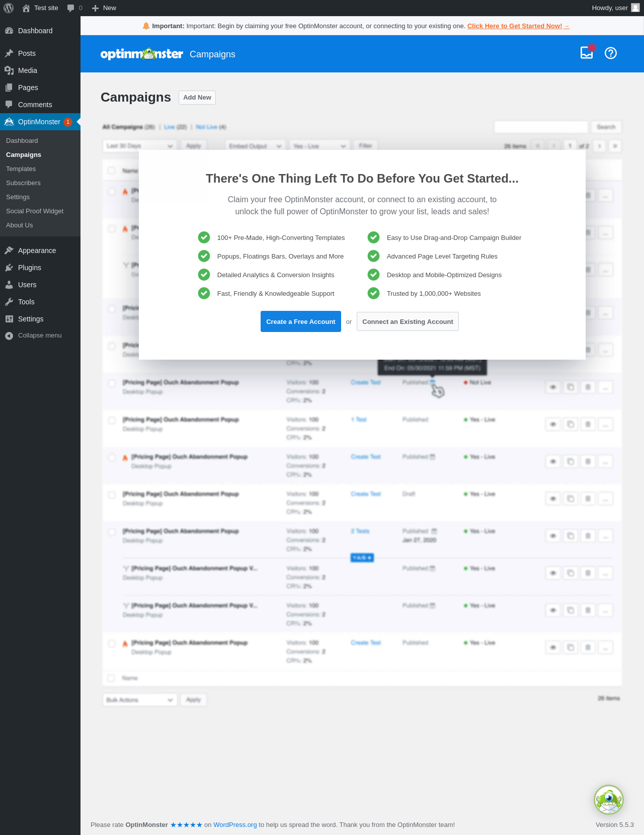Click Connect an Existing Account button
This screenshot has height=835, width=644.
click(408, 321)
